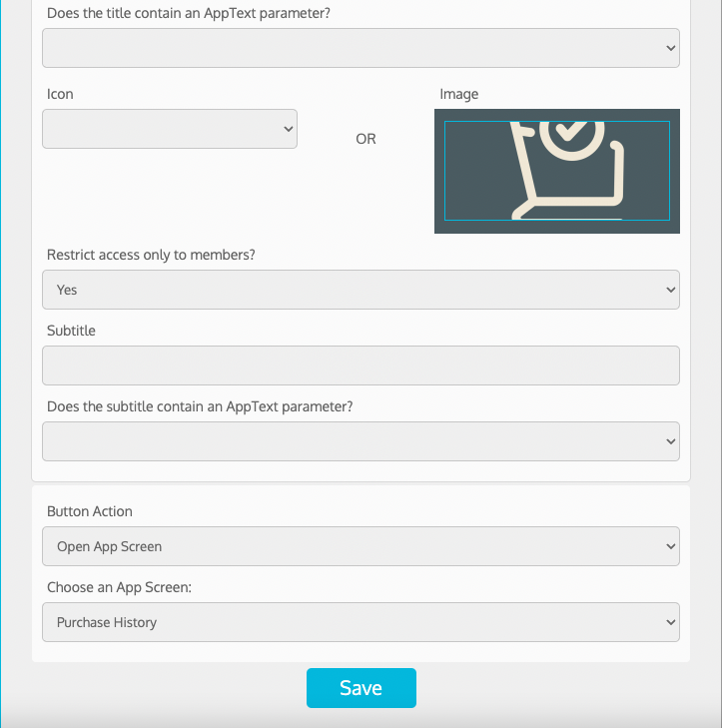The image size is (722, 728).
Task: Click the chevron of the title AppText dropdown
Action: coord(670,48)
